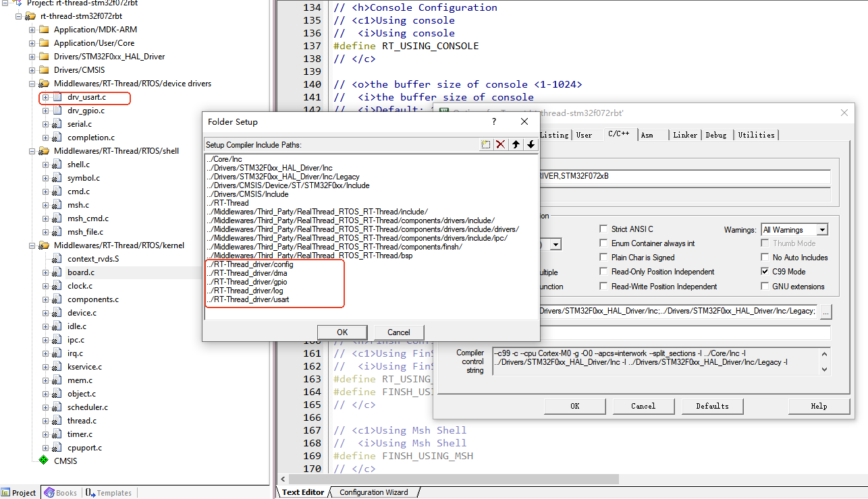Switch to Configuration Wizard editor tab
This screenshot has width=868, height=499.
pyautogui.click(x=374, y=493)
